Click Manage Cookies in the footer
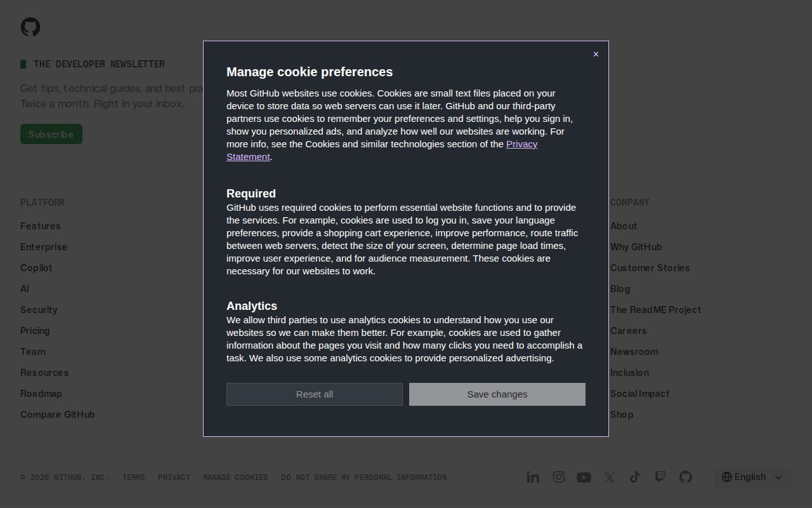The image size is (812, 508). click(235, 478)
